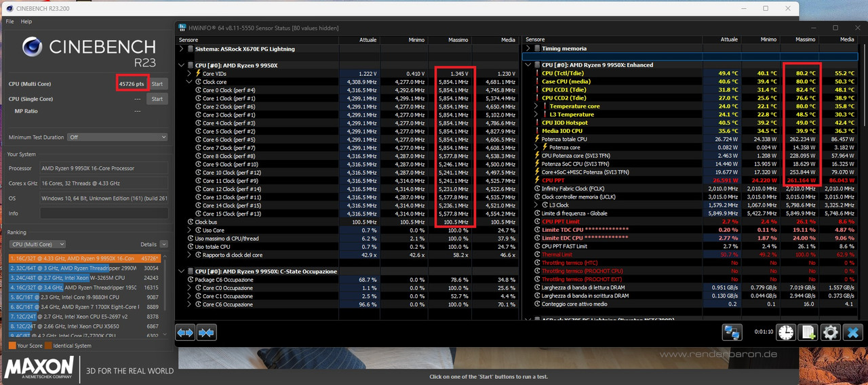
Task: Open HWiNFO sensor settings gear
Action: (x=830, y=332)
